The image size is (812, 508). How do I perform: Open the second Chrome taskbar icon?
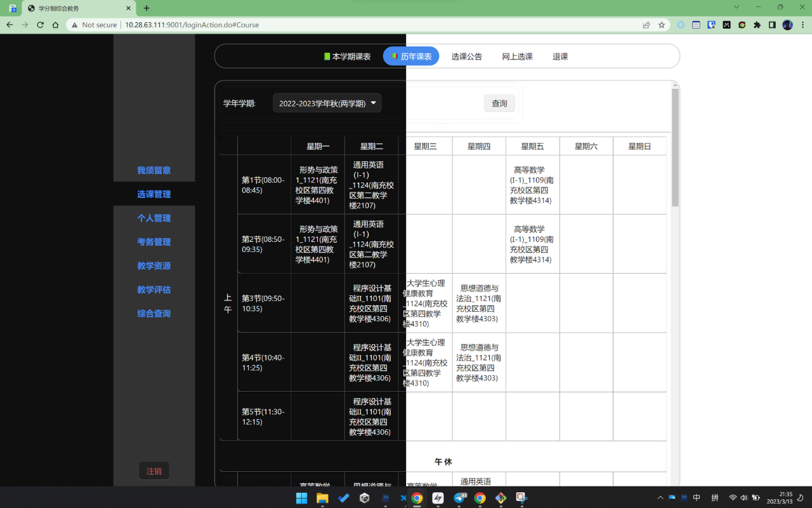coord(480,498)
